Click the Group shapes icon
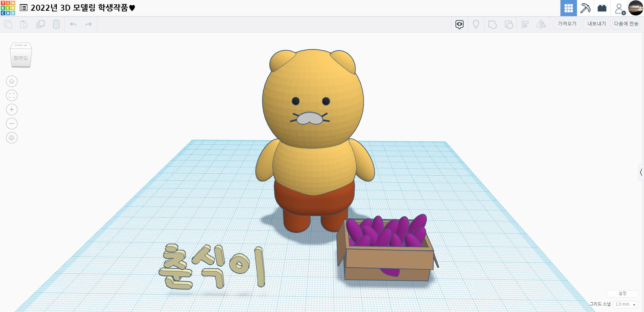This screenshot has height=312, width=644. [492, 25]
